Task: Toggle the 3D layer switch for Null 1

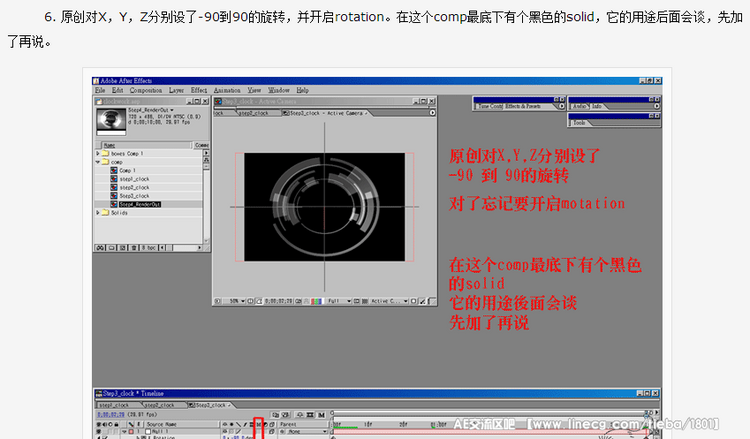Action: coord(272,431)
